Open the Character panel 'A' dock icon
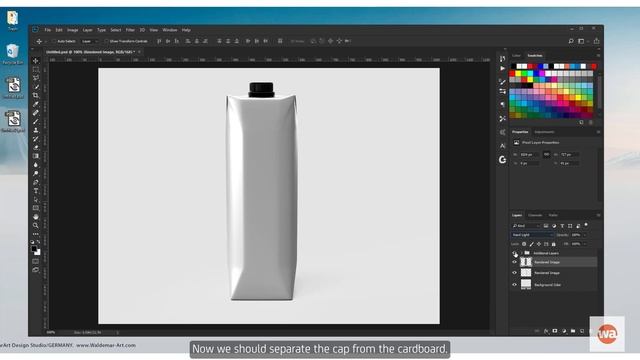Viewport: 640px width, 360px height. 502,146
